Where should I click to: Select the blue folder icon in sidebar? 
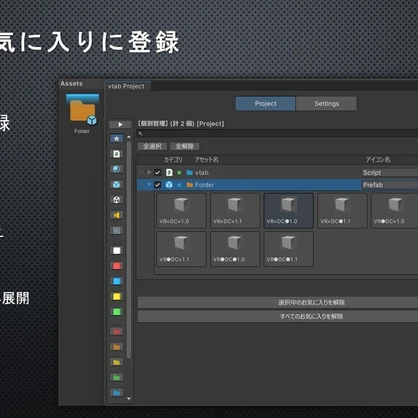click(116, 393)
